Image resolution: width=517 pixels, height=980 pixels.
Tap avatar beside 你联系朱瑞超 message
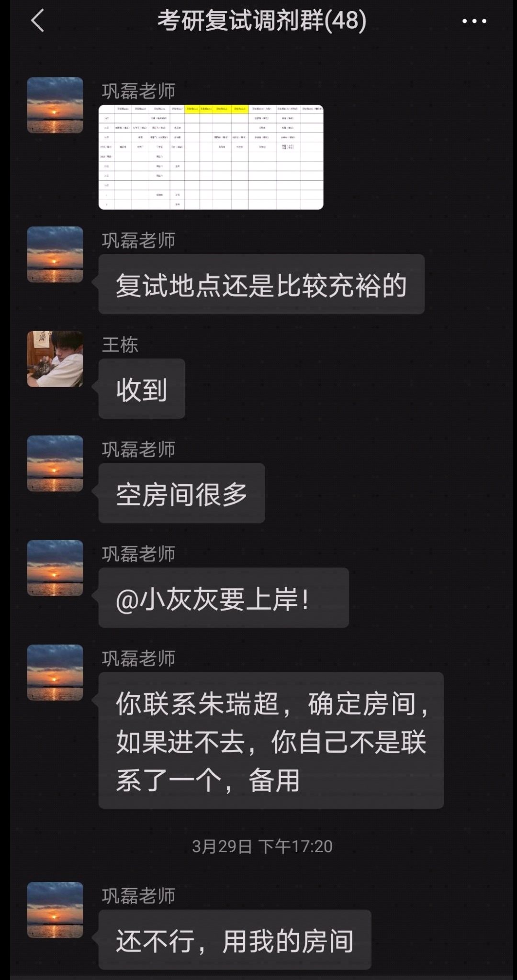point(55,672)
